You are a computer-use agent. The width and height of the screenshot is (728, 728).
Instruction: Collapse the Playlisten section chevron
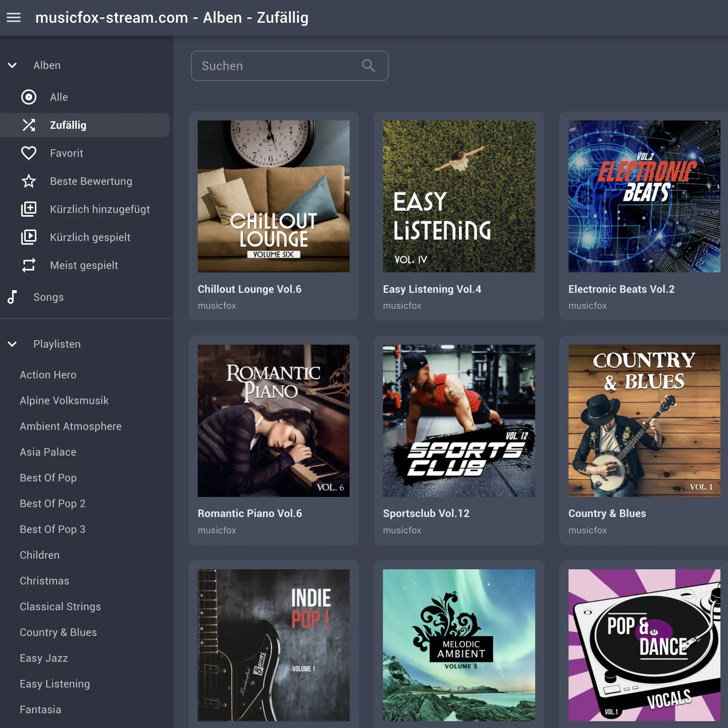pos(12,344)
